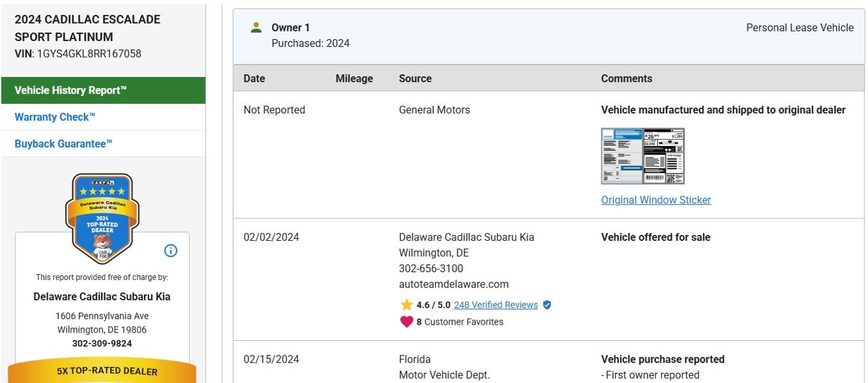The height and width of the screenshot is (383, 868).
Task: Click the Mileage column header
Action: (354, 78)
